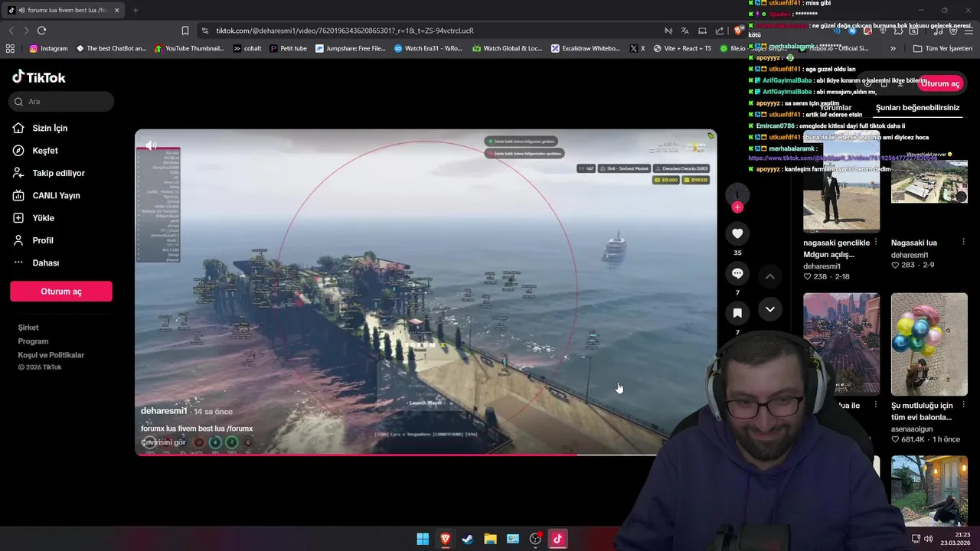The image size is (980, 551).
Task: Like the video with heart icon
Action: click(x=737, y=233)
